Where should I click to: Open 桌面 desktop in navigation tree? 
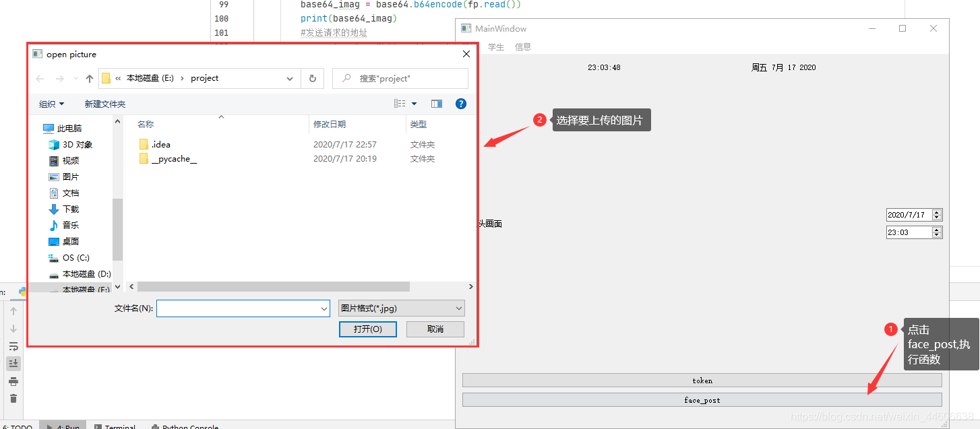64,242
